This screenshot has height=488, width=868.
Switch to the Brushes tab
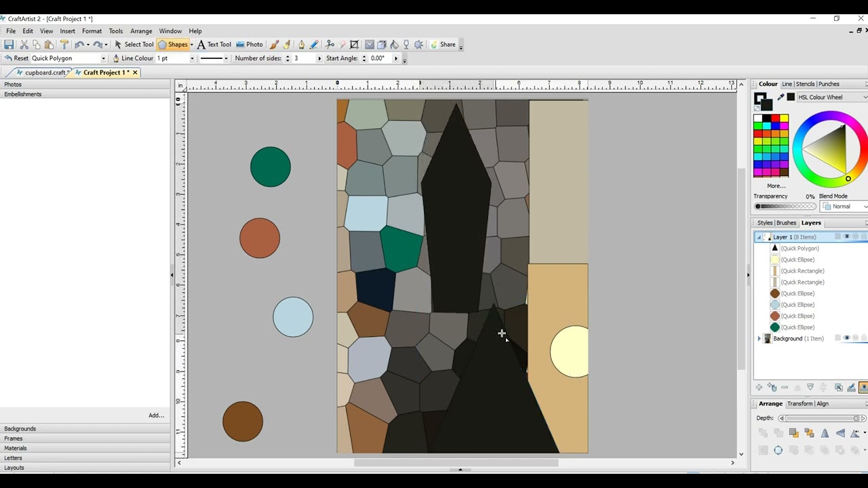point(786,223)
